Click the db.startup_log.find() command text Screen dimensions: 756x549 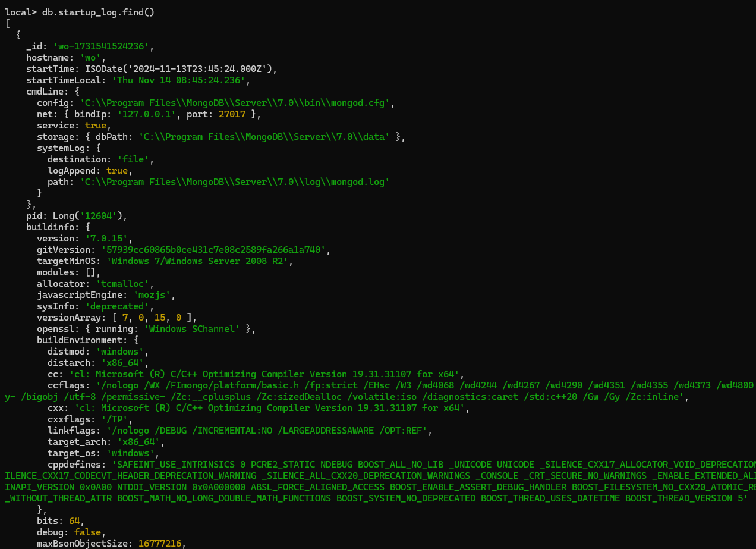tap(98, 12)
